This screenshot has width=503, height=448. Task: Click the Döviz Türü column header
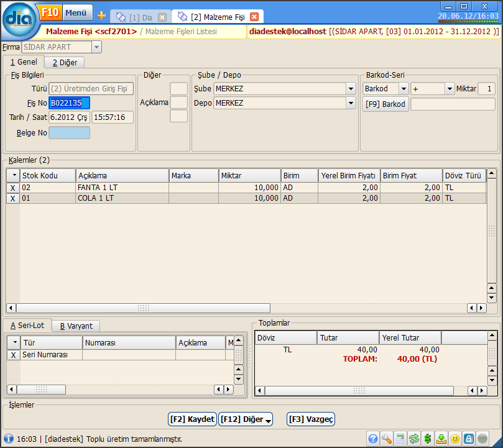tap(464, 175)
